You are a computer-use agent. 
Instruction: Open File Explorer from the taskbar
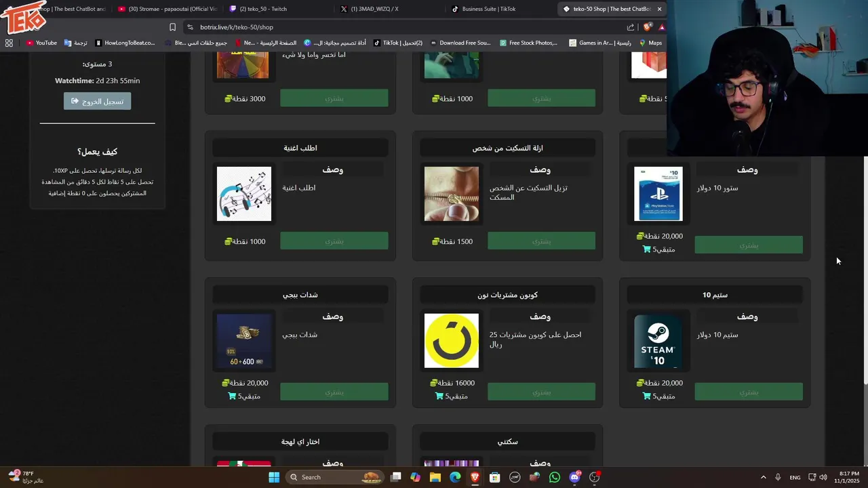[x=435, y=477]
